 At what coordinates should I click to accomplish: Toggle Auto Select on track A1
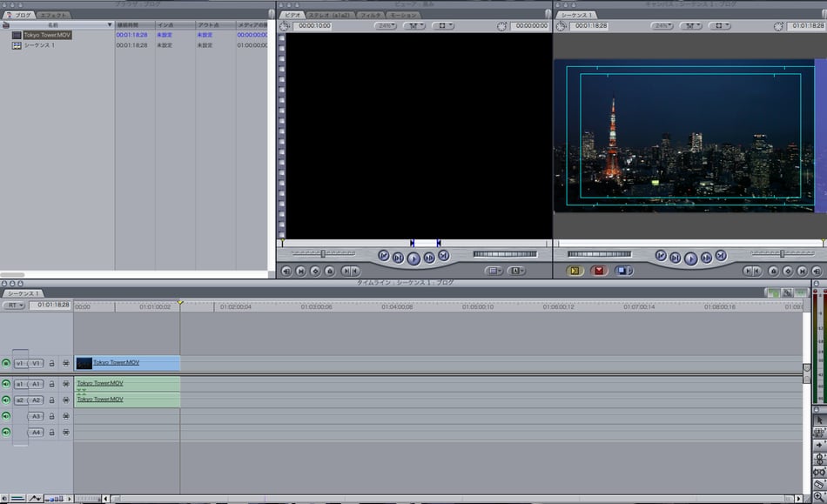point(65,384)
